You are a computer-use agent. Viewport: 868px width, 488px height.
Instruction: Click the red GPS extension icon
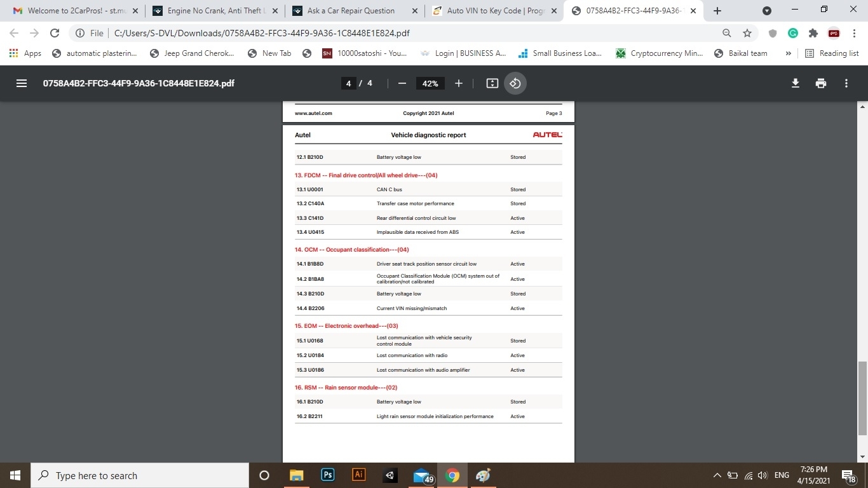[x=833, y=33]
